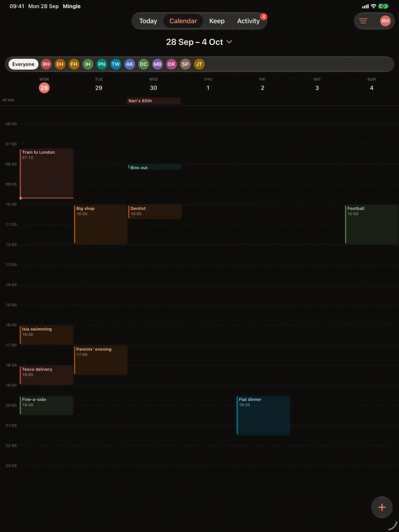399x532 pixels.
Task: Open the Five-a-side event
Action: click(x=47, y=405)
